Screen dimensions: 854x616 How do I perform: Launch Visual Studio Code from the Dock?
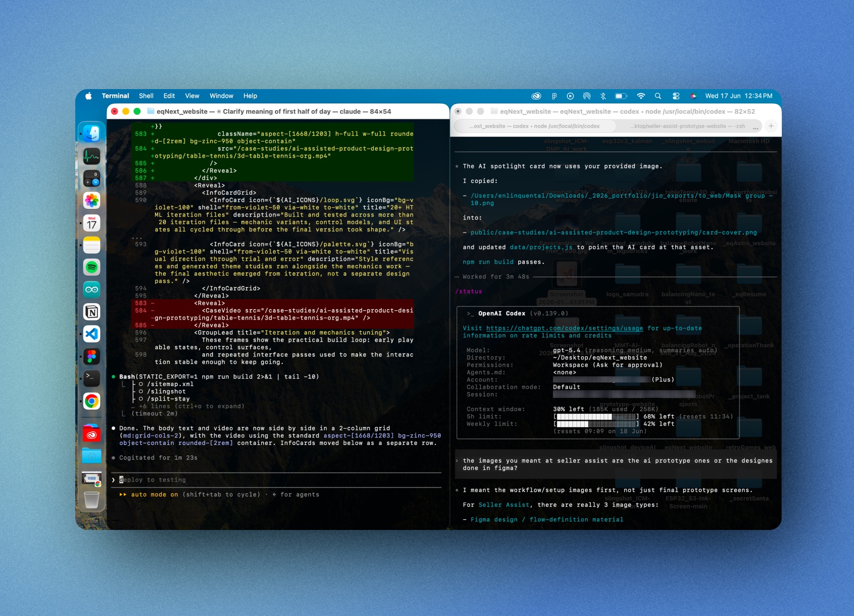pyautogui.click(x=92, y=334)
